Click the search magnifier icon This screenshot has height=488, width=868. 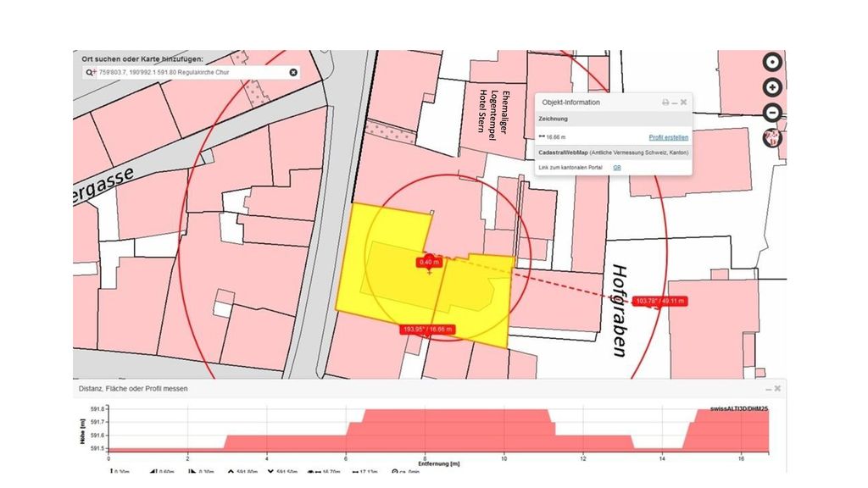point(89,73)
